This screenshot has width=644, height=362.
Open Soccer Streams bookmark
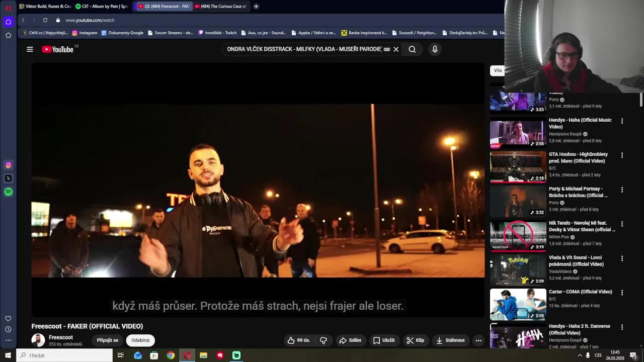170,33
